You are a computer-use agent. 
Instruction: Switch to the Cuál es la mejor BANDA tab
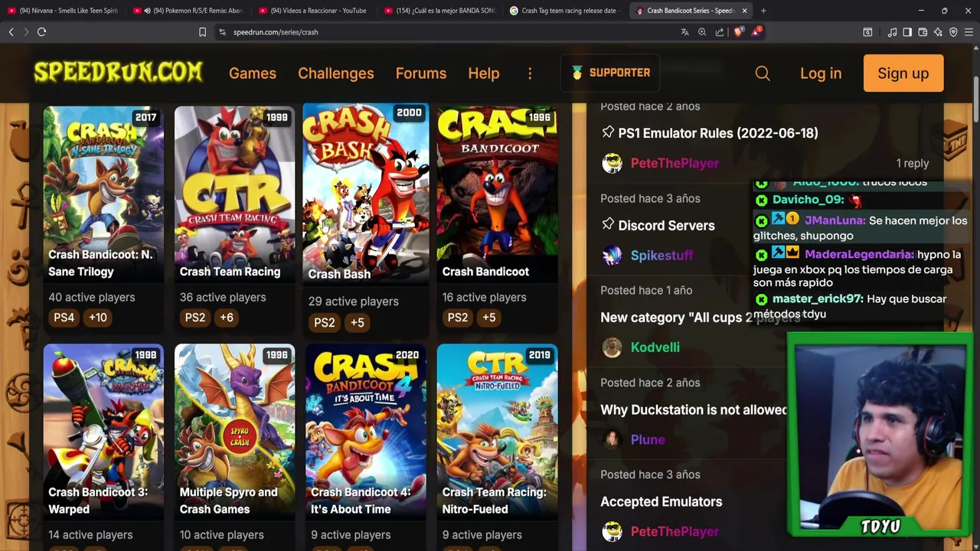coord(442,11)
